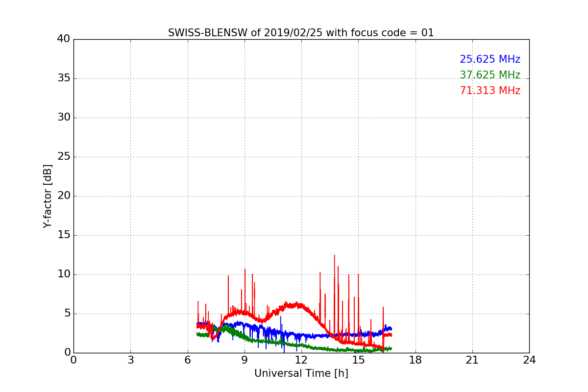Click x-axis tick label '9'
Screen dimensions: 588x392
[245, 360]
